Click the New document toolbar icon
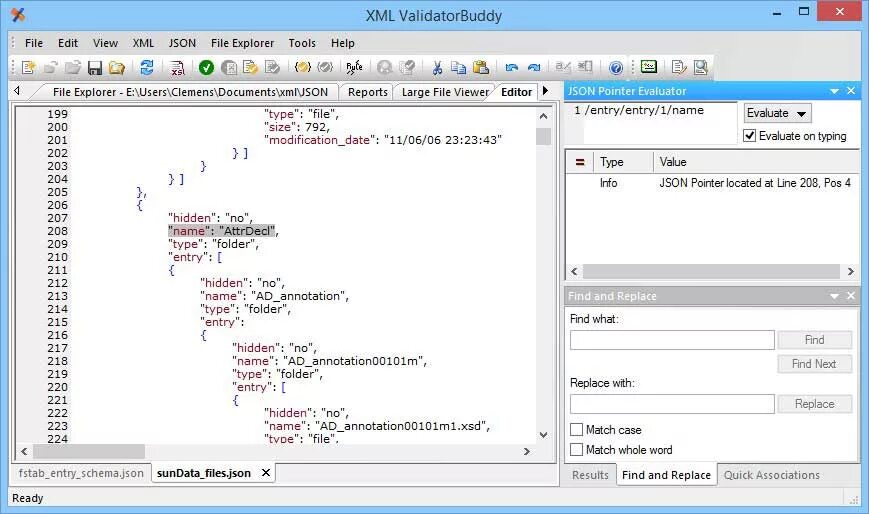This screenshot has height=514, width=869. click(28, 68)
